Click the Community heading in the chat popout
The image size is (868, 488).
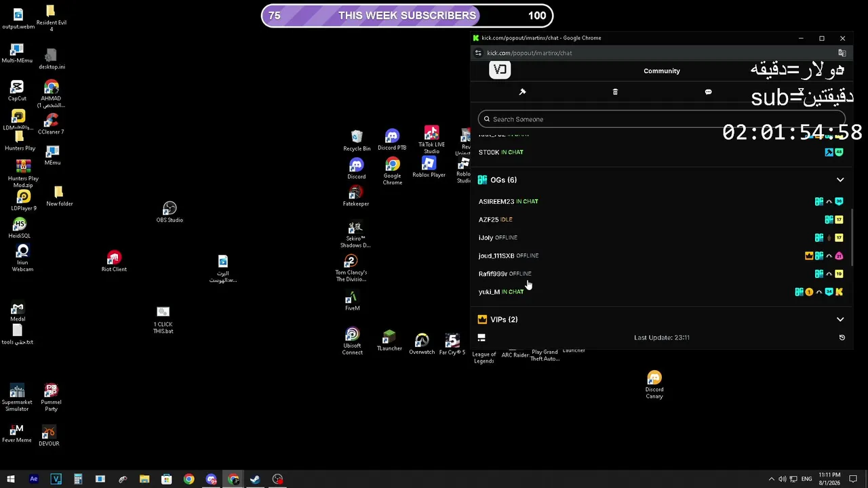(x=662, y=70)
